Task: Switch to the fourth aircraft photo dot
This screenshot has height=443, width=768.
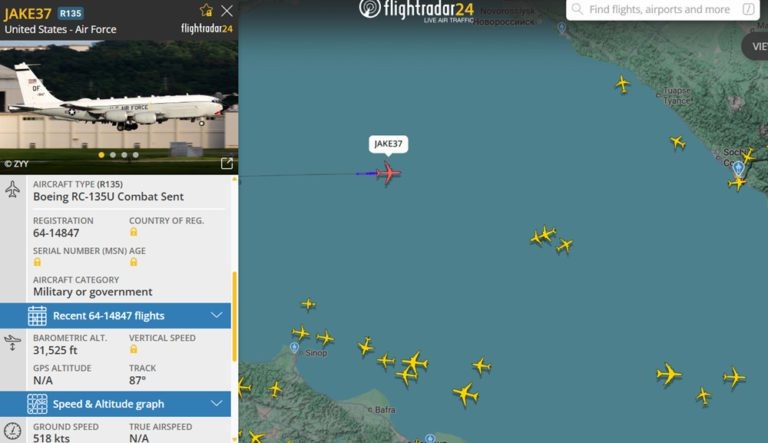Action: click(x=136, y=155)
